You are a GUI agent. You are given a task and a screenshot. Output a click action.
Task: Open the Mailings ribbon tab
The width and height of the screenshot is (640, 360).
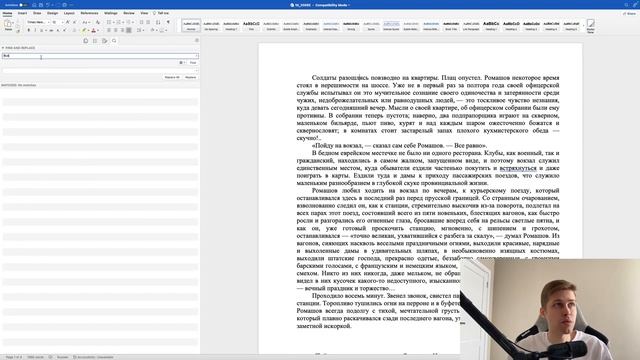(111, 13)
